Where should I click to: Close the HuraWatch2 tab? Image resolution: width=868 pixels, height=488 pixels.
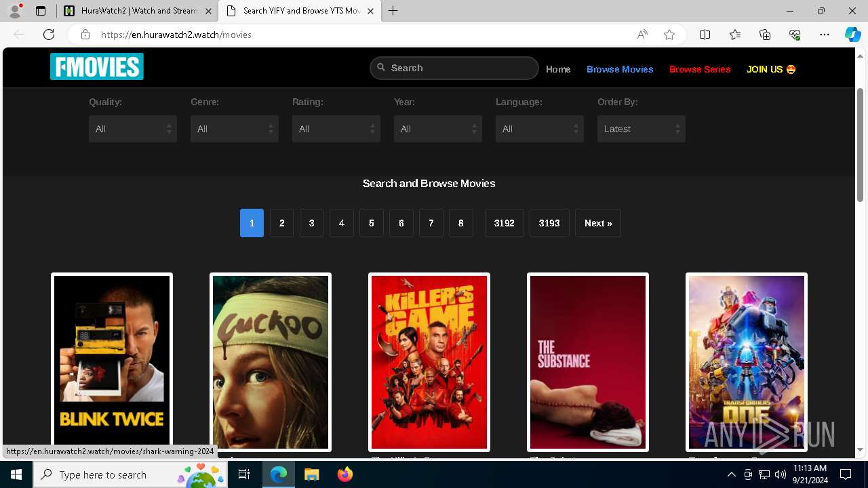coord(208,11)
